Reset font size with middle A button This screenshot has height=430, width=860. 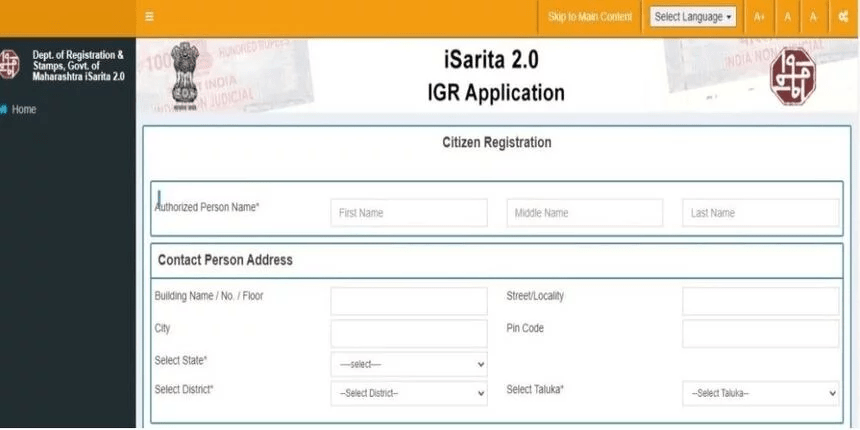[788, 17]
